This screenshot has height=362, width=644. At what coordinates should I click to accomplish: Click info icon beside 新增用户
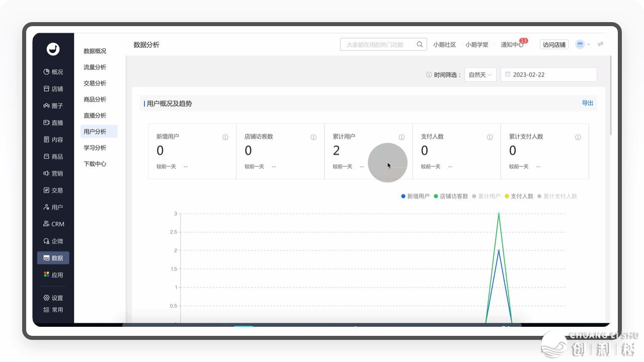point(225,137)
